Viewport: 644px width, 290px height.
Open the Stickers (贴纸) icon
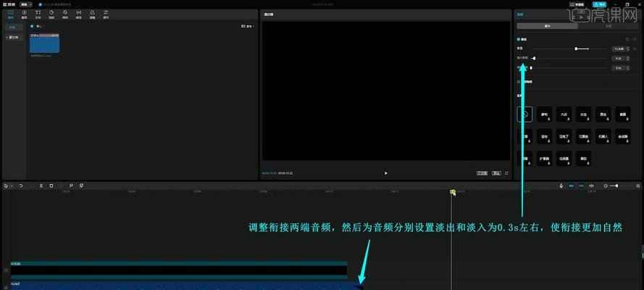51,14
